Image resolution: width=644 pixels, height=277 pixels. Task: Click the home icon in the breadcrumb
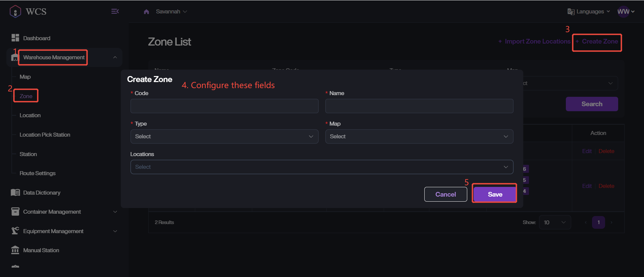pyautogui.click(x=146, y=12)
